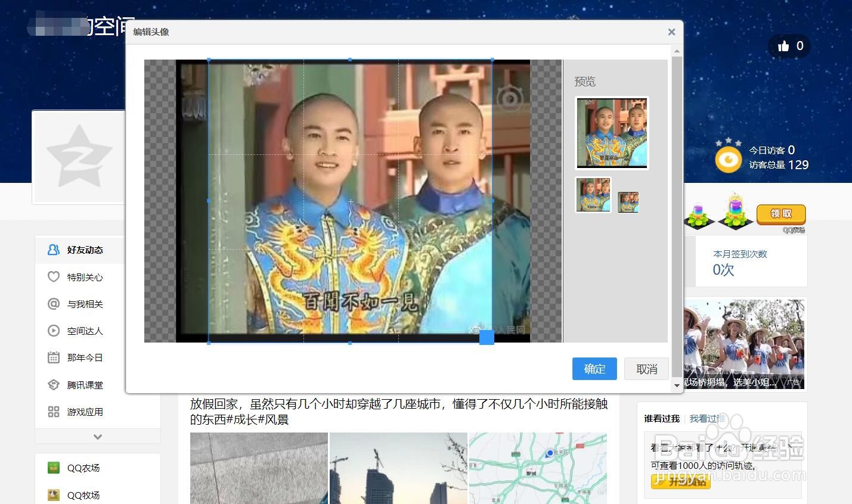Screen dimensions: 852x504
Task: Open QQ农场 app link
Action: click(x=83, y=468)
